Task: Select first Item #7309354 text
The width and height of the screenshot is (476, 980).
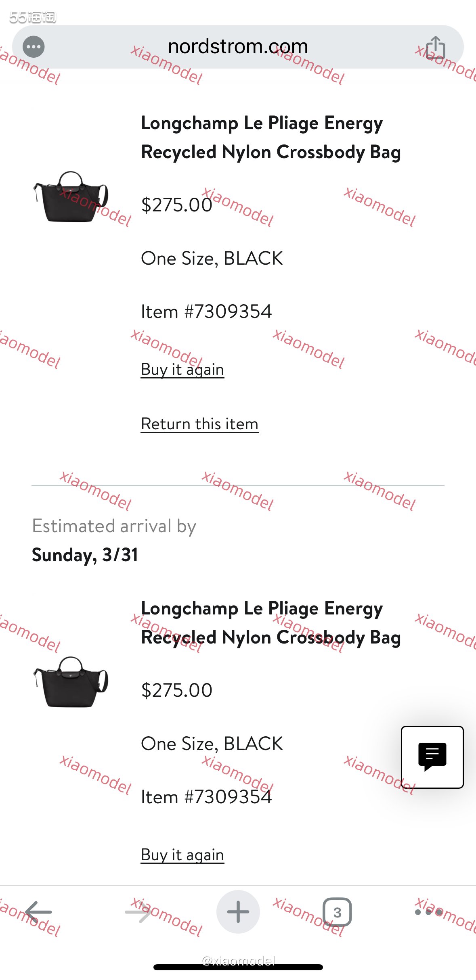Action: 206,311
